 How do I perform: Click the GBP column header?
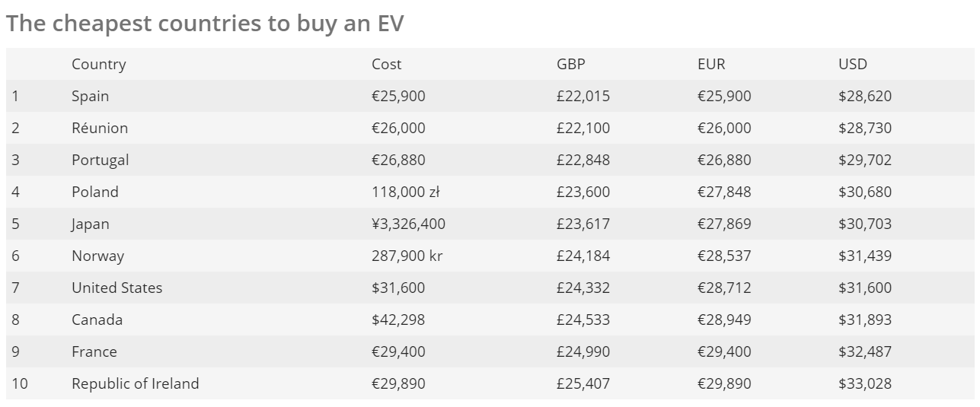[x=571, y=65]
